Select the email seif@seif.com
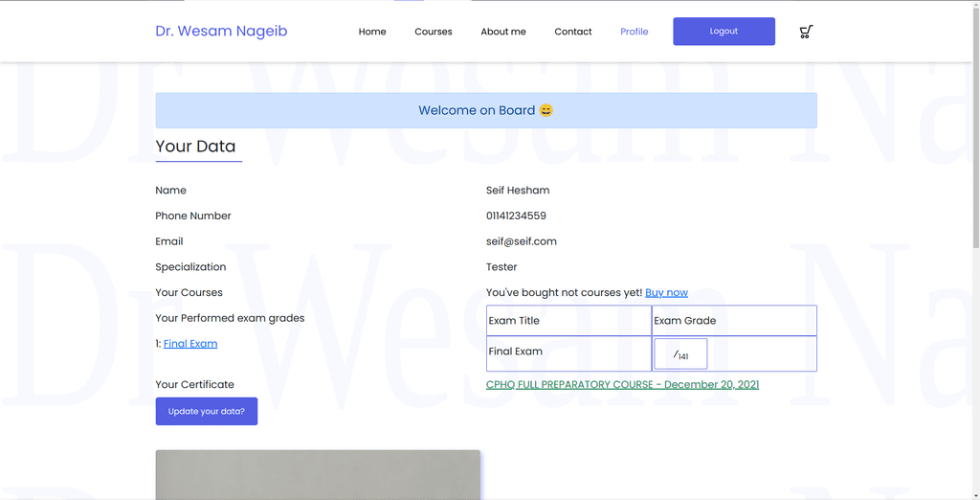This screenshot has height=500, width=980. point(522,241)
